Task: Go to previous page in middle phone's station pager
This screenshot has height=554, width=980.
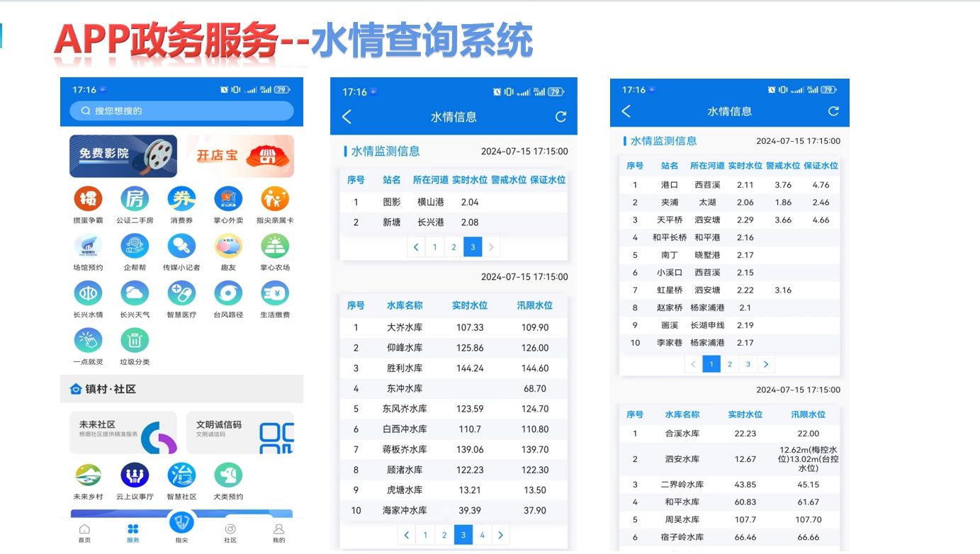Action: pyautogui.click(x=416, y=247)
